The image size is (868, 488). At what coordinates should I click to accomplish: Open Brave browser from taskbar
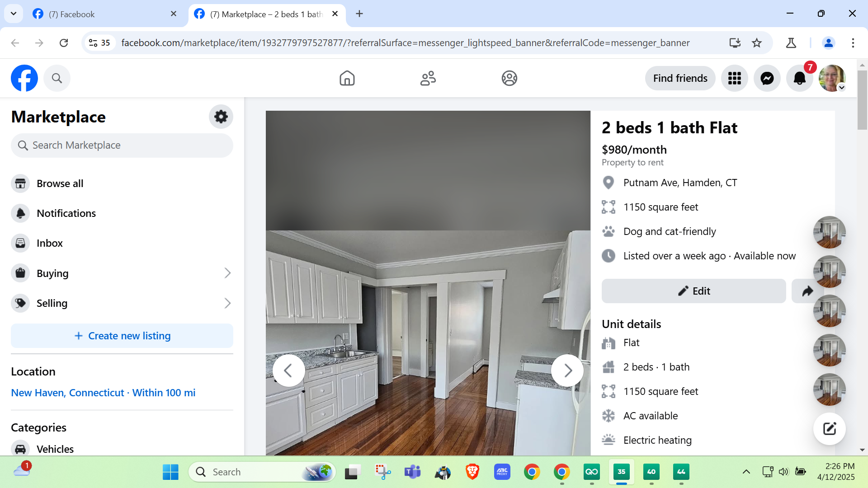coord(472,472)
